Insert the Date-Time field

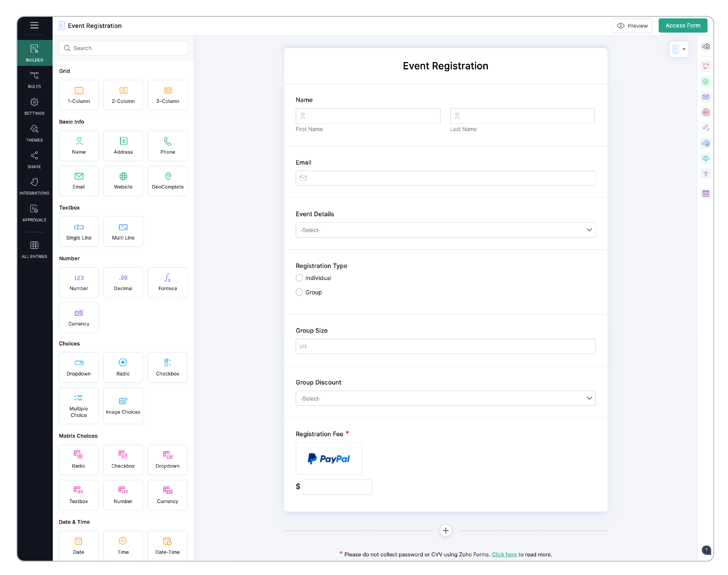(x=167, y=545)
